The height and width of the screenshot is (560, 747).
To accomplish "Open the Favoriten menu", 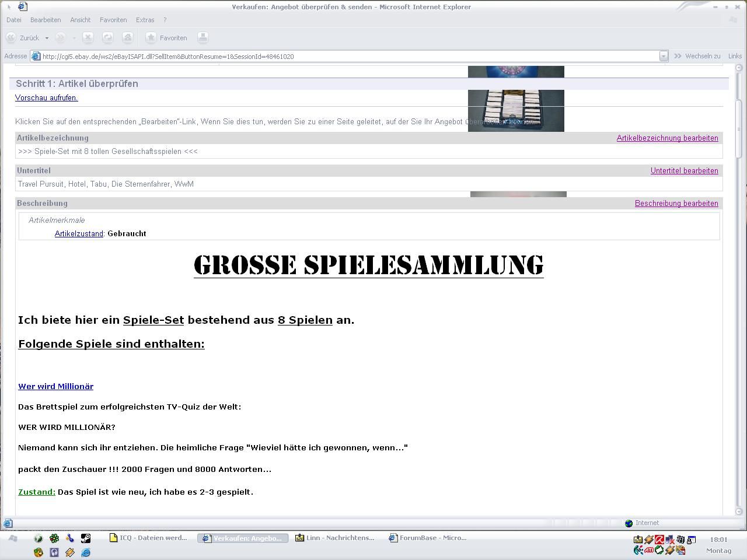I will [113, 20].
